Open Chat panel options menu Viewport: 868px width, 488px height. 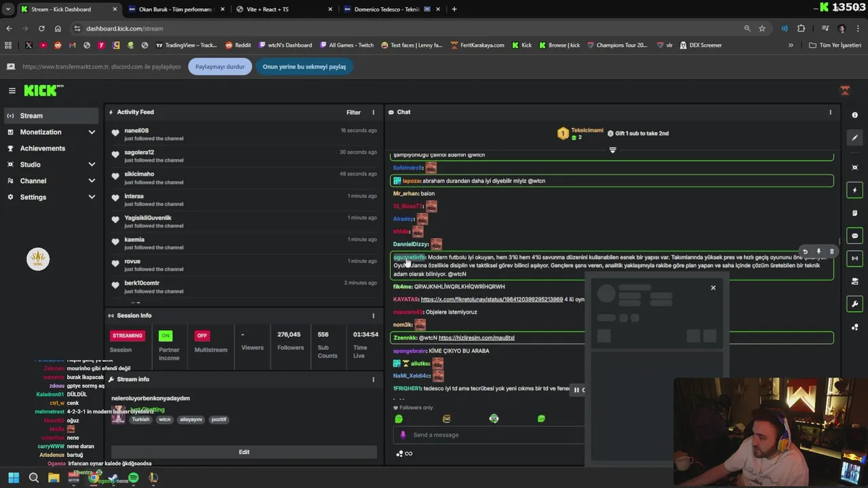(x=830, y=113)
